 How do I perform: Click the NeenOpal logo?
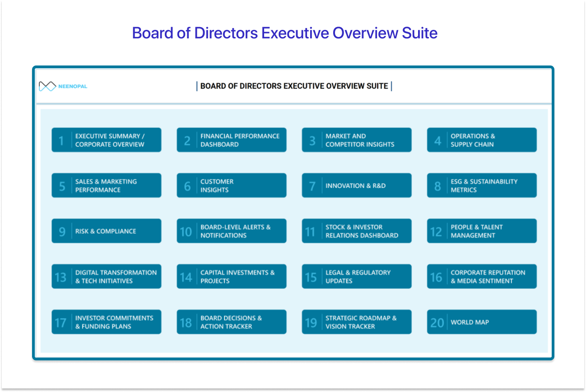[x=63, y=86]
